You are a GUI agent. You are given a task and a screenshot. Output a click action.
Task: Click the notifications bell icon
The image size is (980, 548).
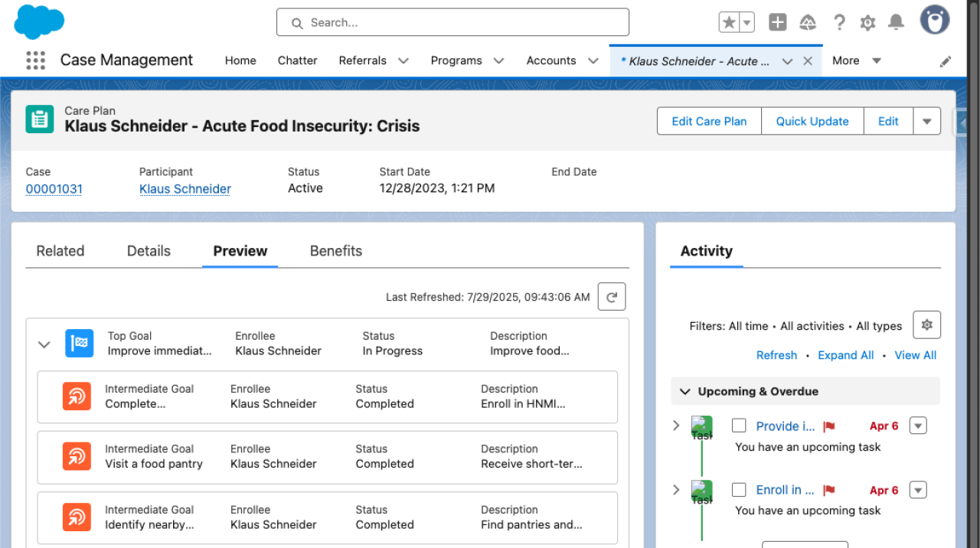tap(896, 22)
